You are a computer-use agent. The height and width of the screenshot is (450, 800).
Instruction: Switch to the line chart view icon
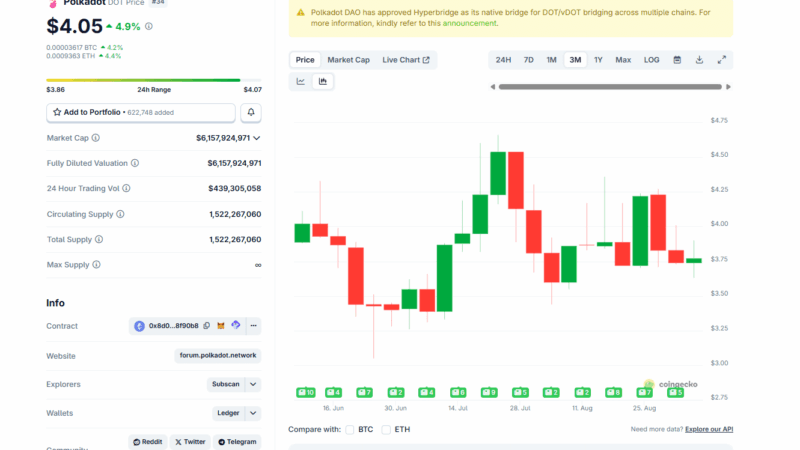coord(301,81)
